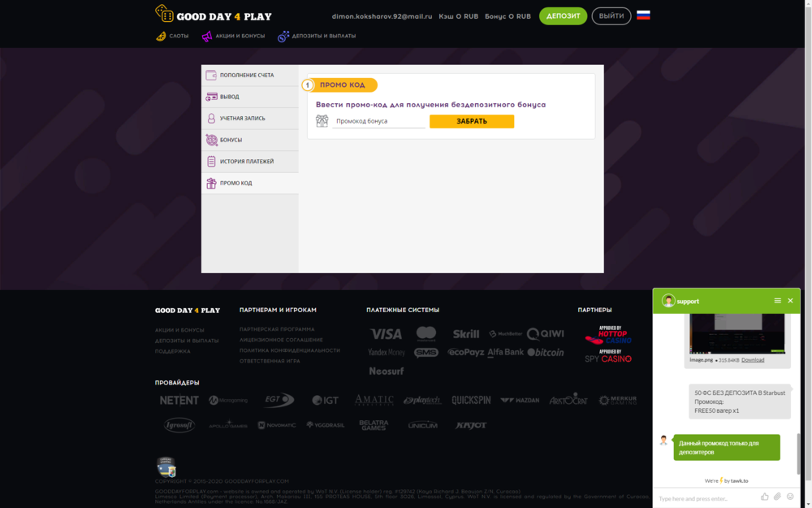Open the Вывод sidebar tab
The image size is (812, 508).
click(250, 97)
